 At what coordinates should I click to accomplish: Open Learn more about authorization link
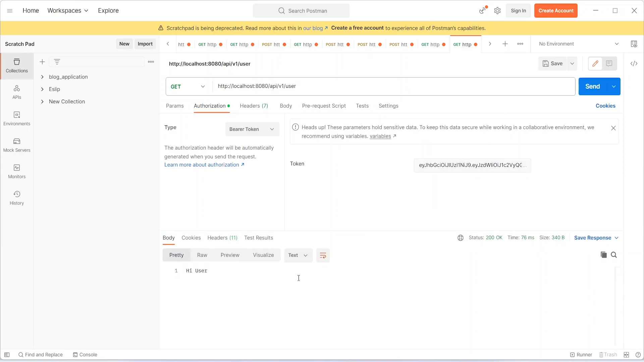[204, 165]
